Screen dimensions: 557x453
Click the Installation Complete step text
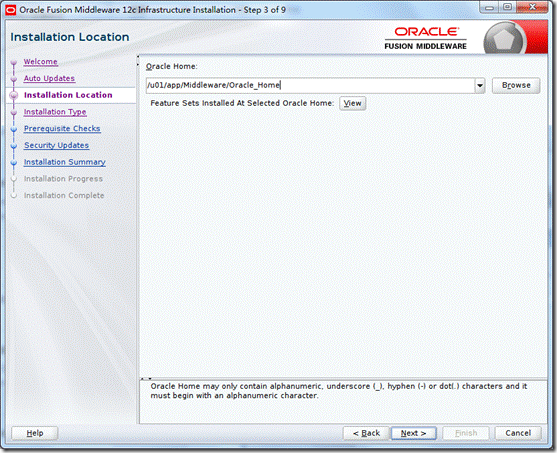tap(64, 195)
